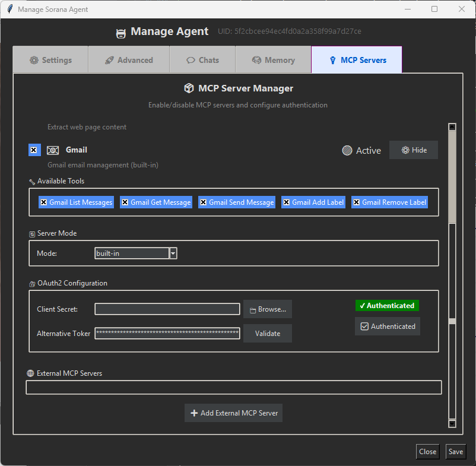The image size is (476, 466).
Task: Click the Active status indicator icon
Action: coord(347,150)
